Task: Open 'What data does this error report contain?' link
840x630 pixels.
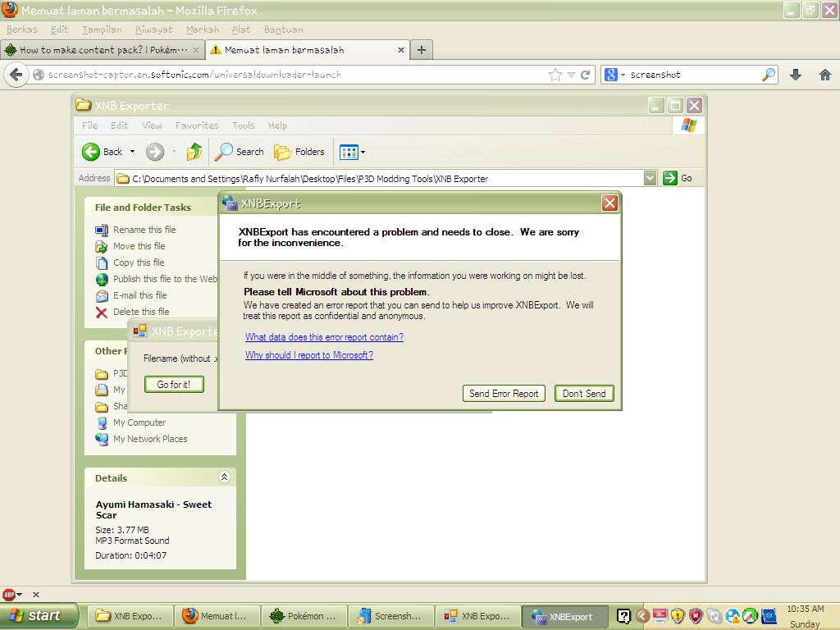Action: 324,337
